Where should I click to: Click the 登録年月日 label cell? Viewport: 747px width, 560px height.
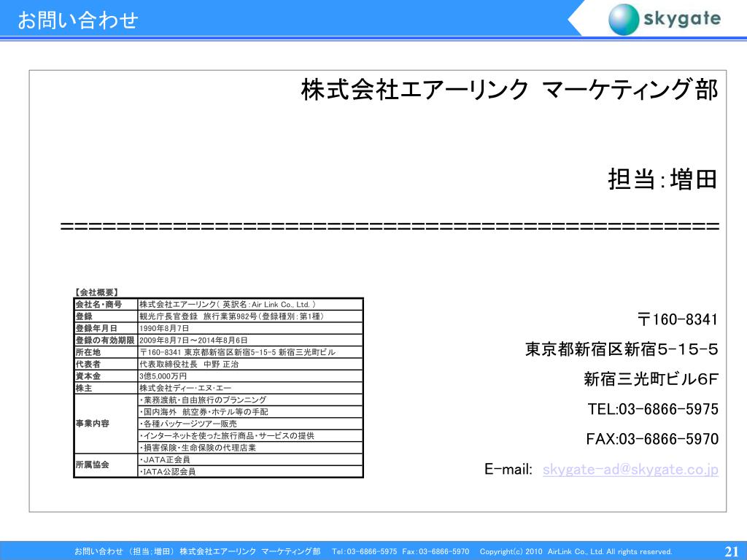(107, 328)
